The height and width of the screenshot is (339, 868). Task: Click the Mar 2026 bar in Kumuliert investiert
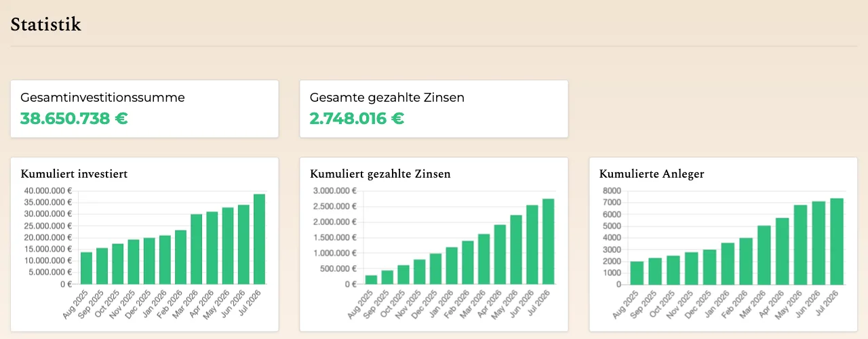tap(197, 250)
